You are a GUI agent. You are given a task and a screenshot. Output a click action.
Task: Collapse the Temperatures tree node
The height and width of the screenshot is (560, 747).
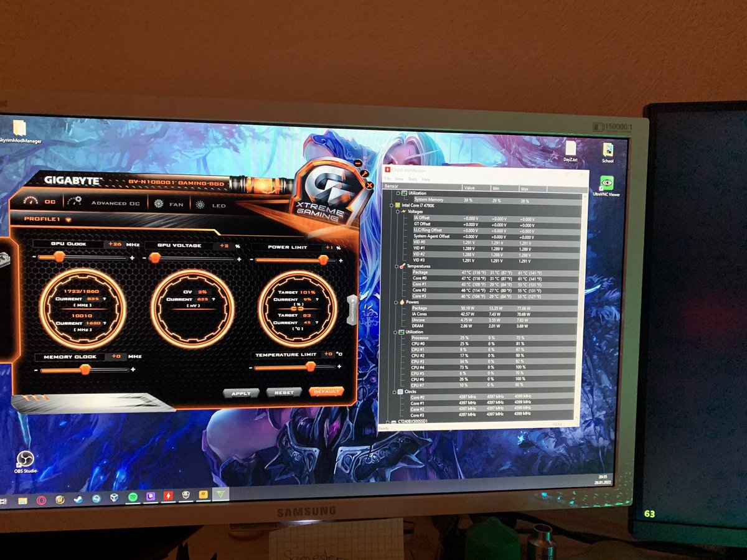[x=397, y=266]
